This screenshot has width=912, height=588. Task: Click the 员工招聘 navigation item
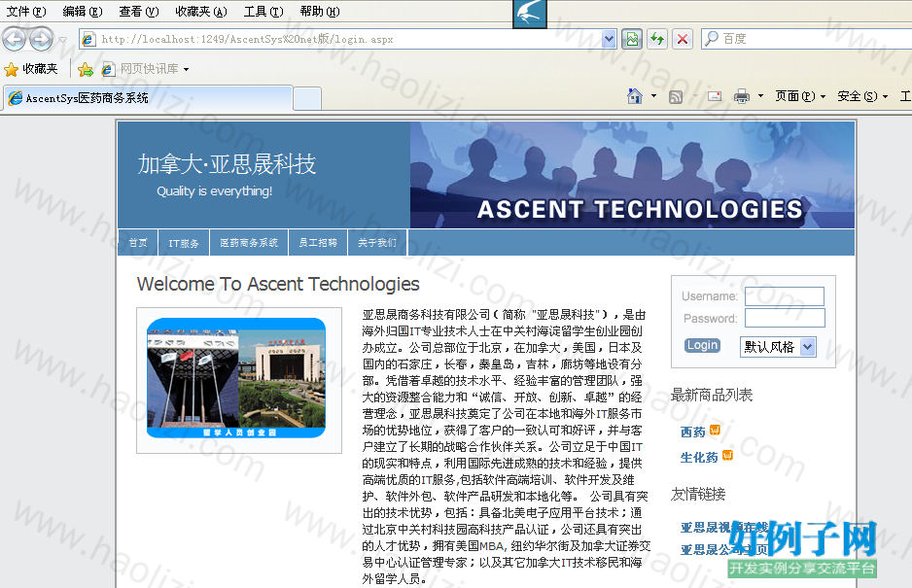pos(318,243)
